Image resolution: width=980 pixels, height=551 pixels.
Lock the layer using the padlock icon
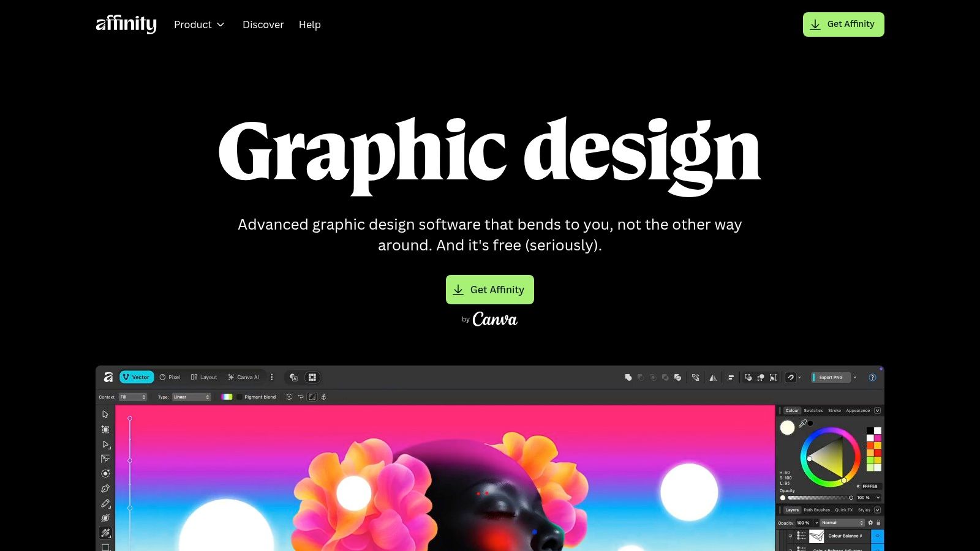click(x=878, y=523)
